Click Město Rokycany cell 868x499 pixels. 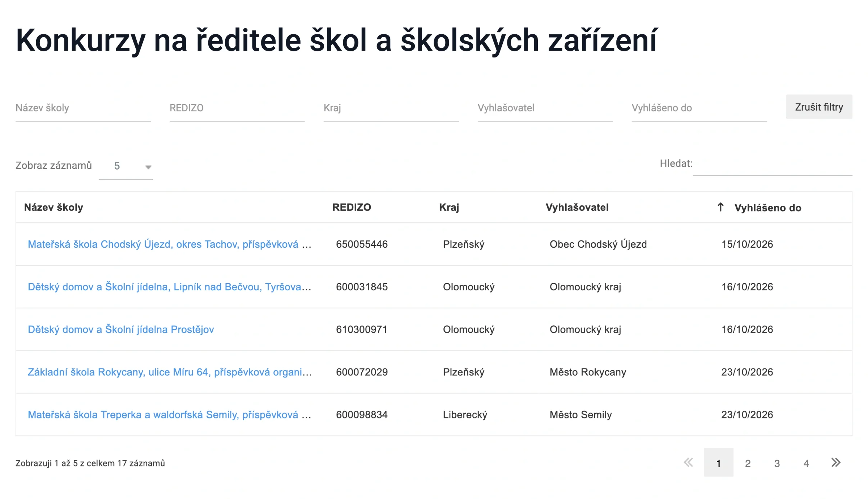click(x=588, y=372)
